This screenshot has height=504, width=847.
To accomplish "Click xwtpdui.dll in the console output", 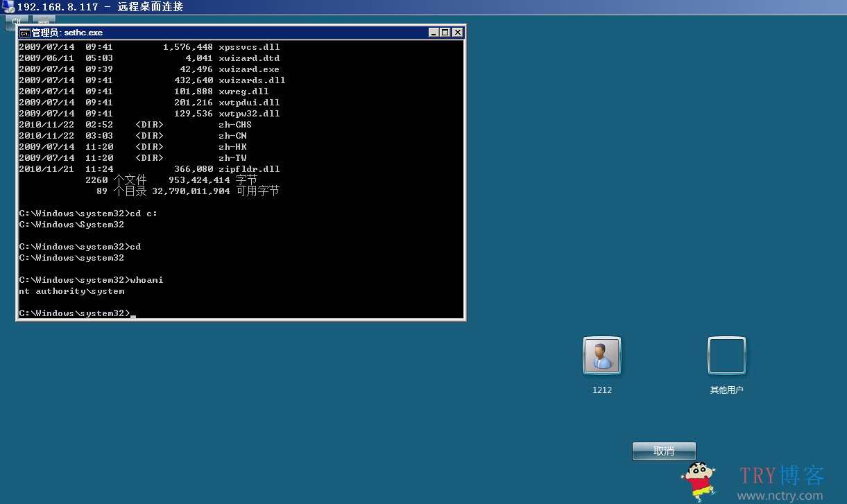I will (x=249, y=103).
